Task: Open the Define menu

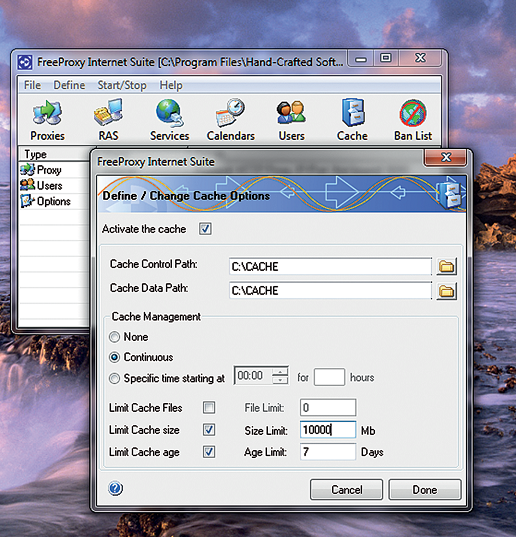Action: point(69,85)
